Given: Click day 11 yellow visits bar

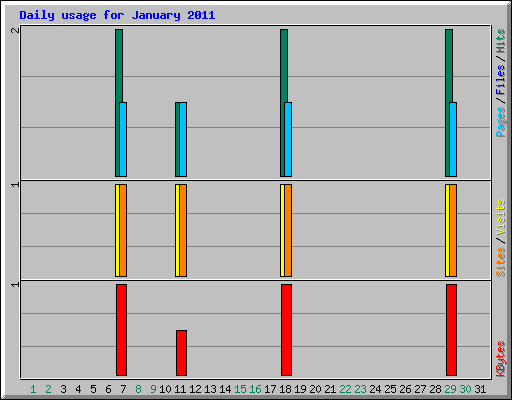Looking at the screenshot, I should [177, 230].
